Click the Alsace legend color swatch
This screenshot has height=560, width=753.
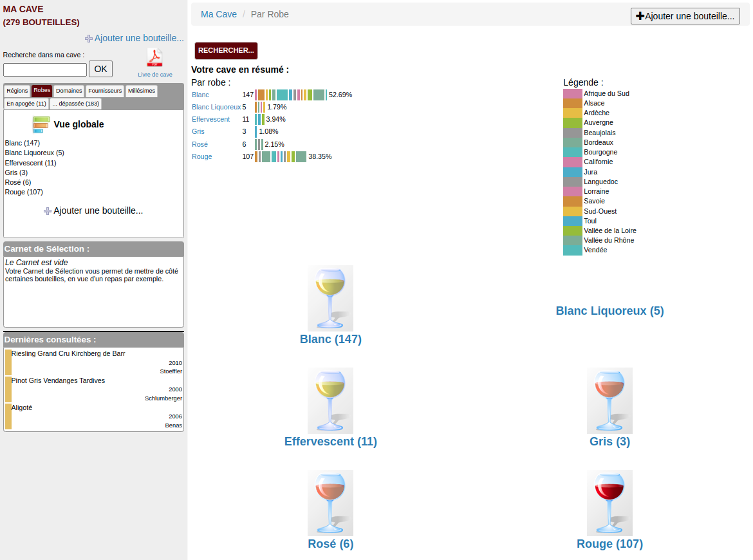(572, 104)
